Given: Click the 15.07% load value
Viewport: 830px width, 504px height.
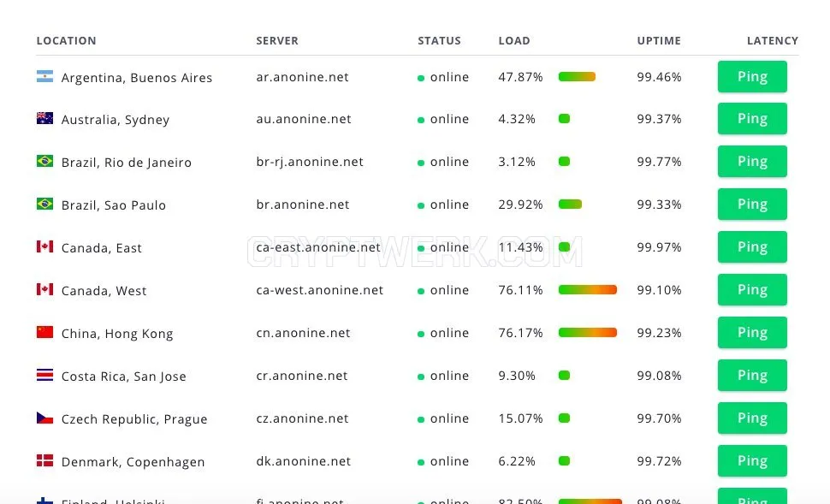Looking at the screenshot, I should pyautogui.click(x=520, y=418).
